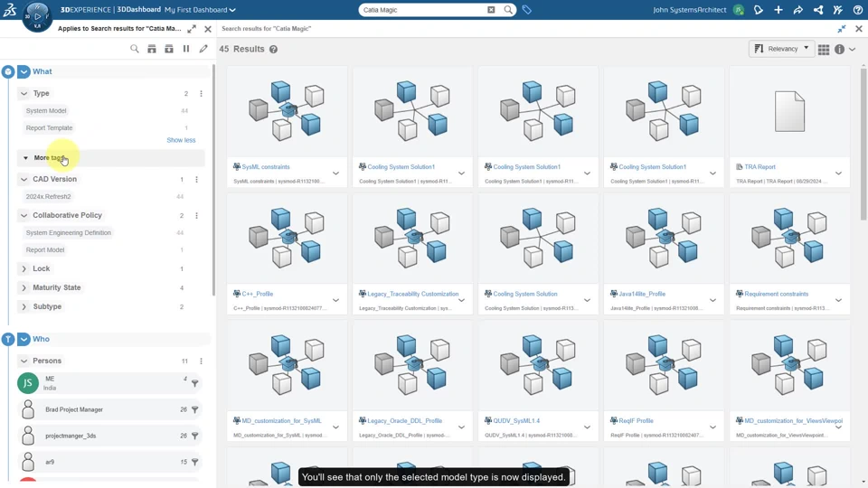
Task: Search within tags using magnifier icon
Action: pos(135,49)
